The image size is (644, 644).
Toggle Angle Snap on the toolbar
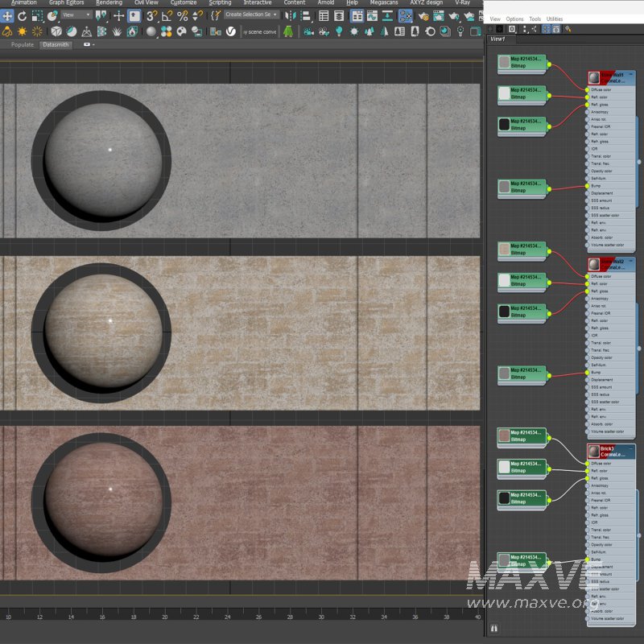tap(167, 16)
